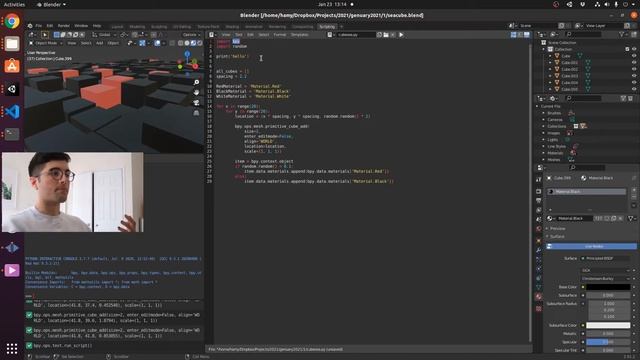640x360 pixels.
Task: Click the new material copy icon
Action: [613, 219]
